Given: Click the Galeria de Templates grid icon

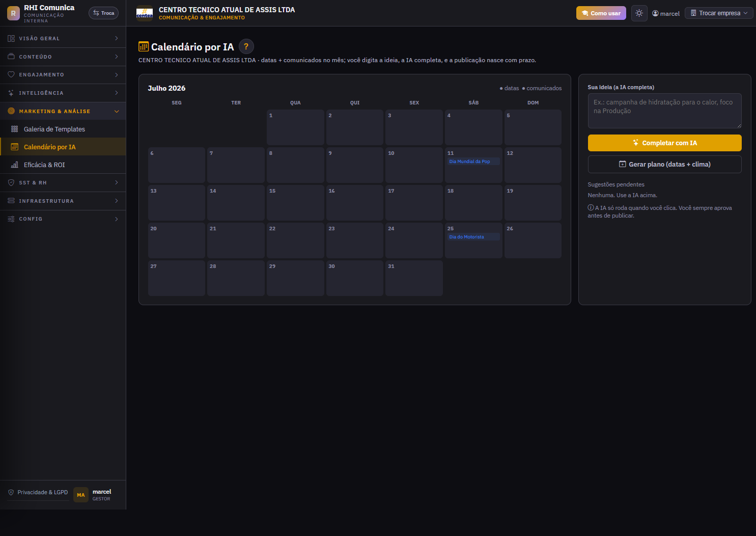Looking at the screenshot, I should [x=14, y=129].
